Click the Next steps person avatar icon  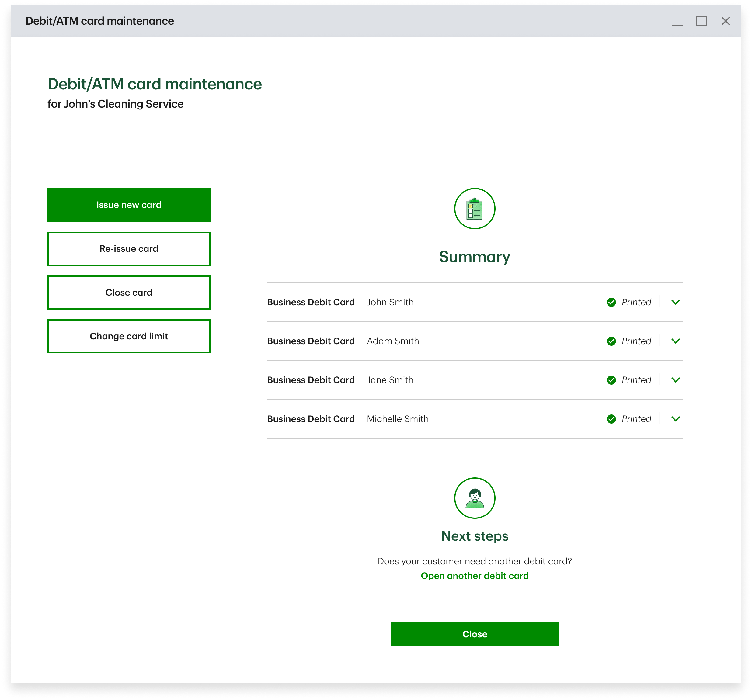(x=474, y=498)
